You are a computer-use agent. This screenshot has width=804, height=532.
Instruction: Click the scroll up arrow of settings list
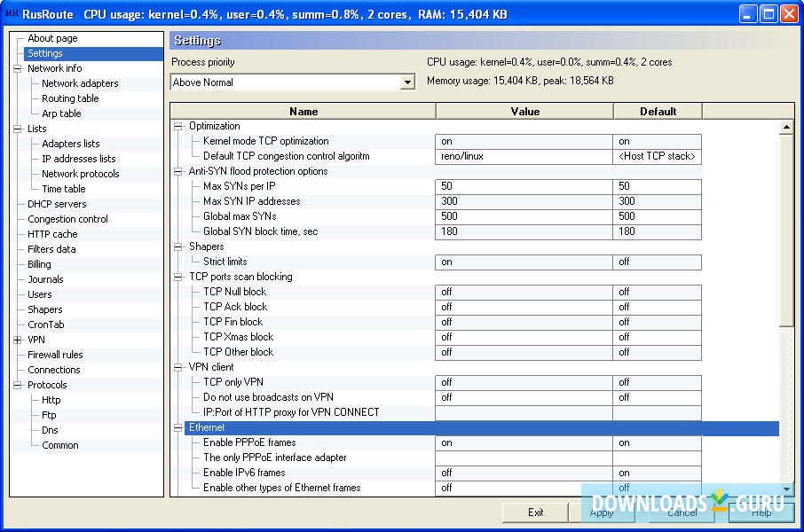[786, 128]
